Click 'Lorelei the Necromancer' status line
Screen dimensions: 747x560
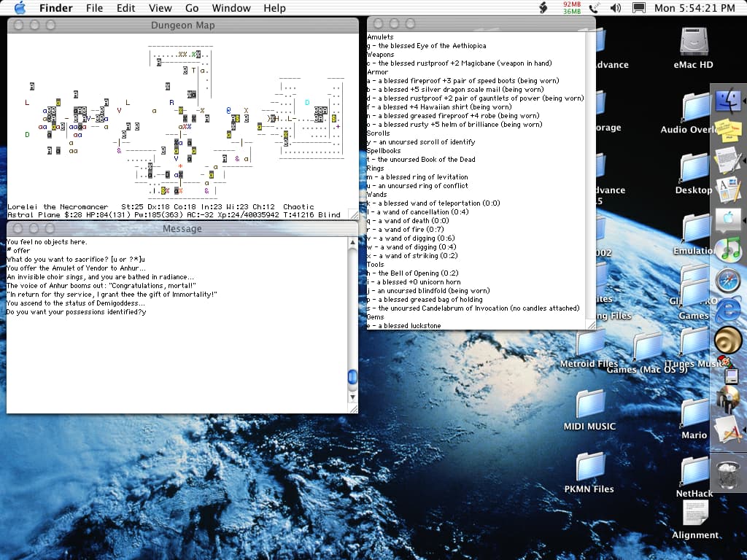[x=58, y=206]
